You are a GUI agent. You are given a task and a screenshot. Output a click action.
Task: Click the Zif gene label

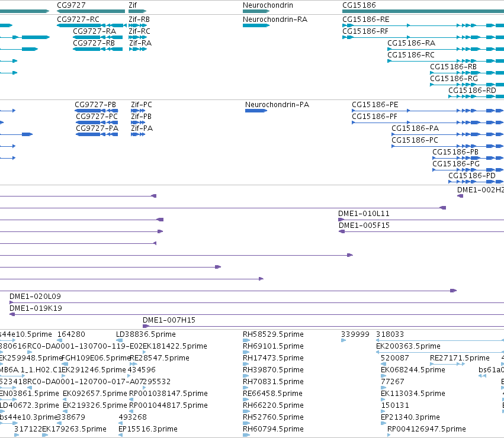[133, 5]
